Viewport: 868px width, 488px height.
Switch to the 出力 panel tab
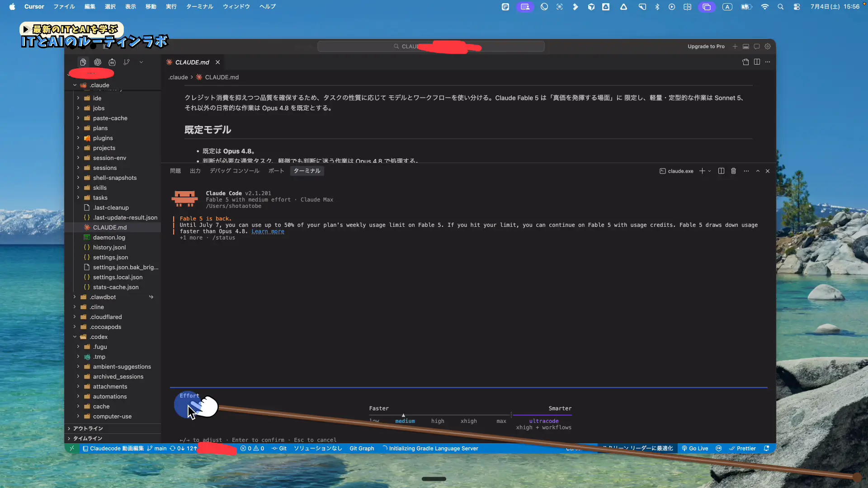pyautogui.click(x=195, y=171)
